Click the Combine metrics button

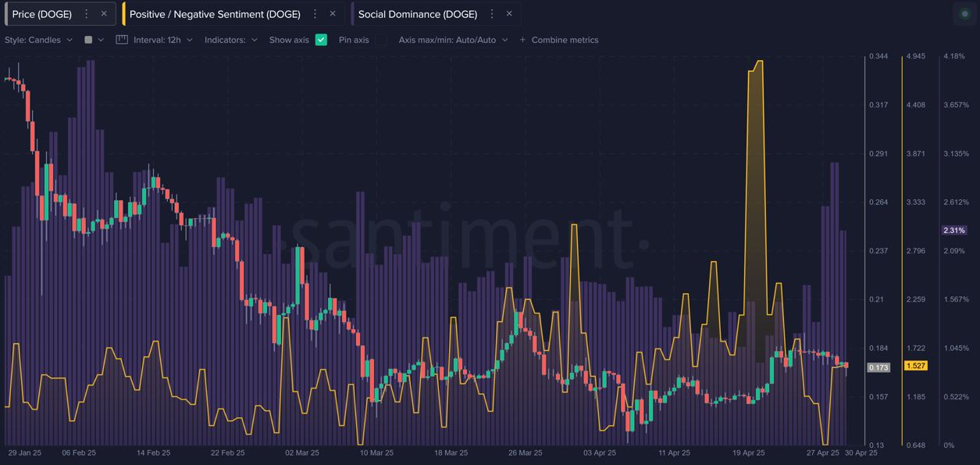[x=566, y=40]
